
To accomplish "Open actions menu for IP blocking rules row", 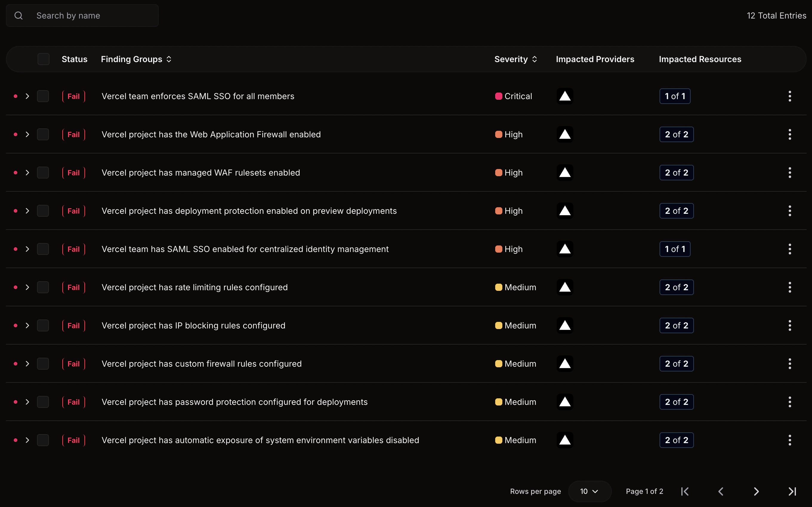I will tap(790, 325).
